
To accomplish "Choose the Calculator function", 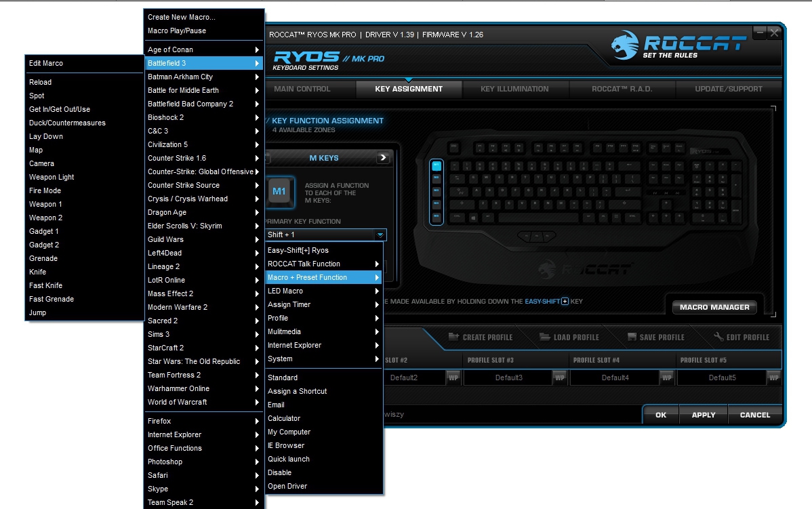I will (x=324, y=418).
